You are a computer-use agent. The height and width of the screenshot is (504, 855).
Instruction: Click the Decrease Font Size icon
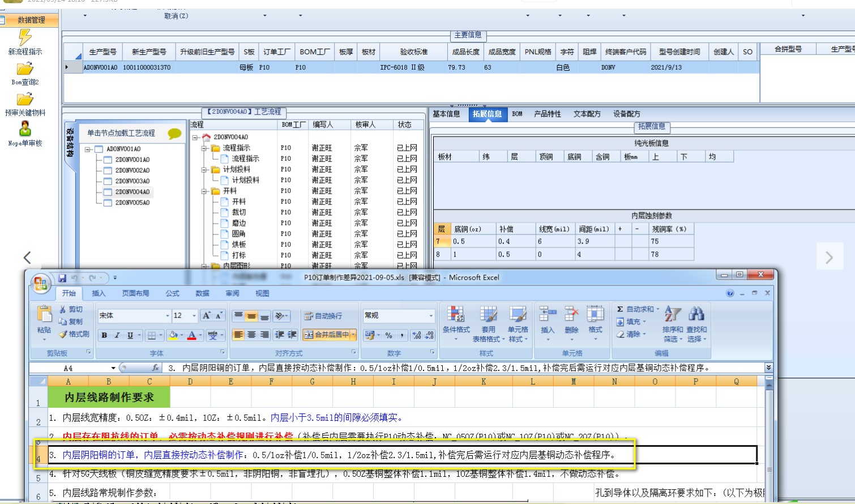point(219,315)
